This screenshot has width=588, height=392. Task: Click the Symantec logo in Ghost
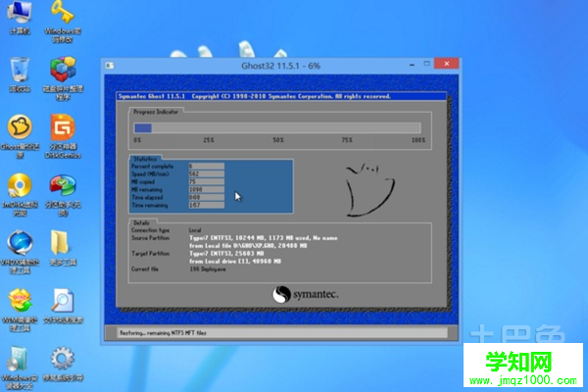pos(305,294)
